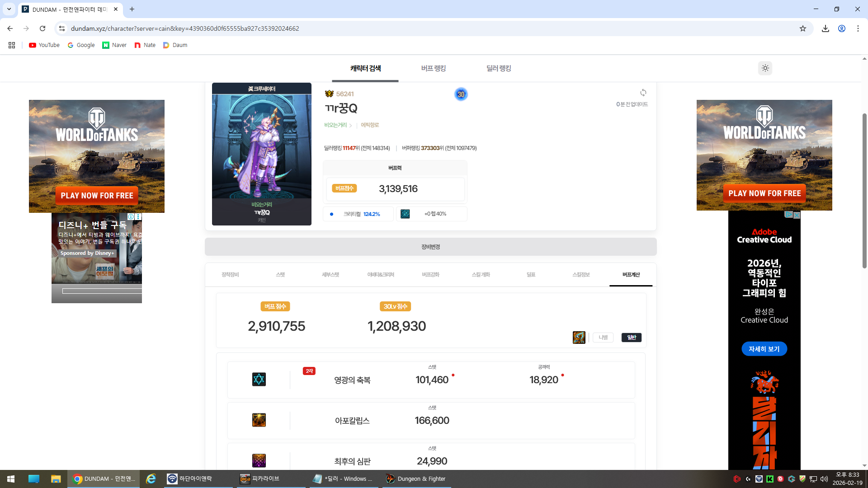Image resolution: width=868 pixels, height=488 pixels.
Task: Open the 장착장비 tab
Action: tap(230, 275)
